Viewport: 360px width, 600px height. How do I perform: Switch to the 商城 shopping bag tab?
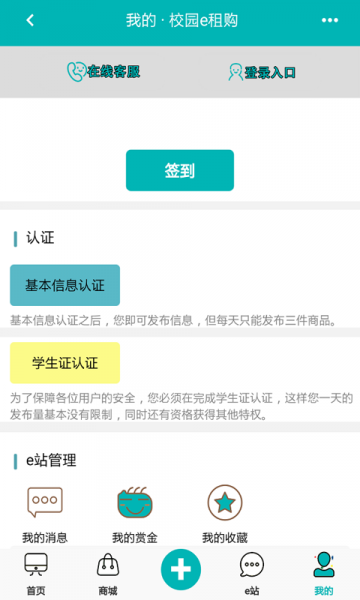click(108, 574)
